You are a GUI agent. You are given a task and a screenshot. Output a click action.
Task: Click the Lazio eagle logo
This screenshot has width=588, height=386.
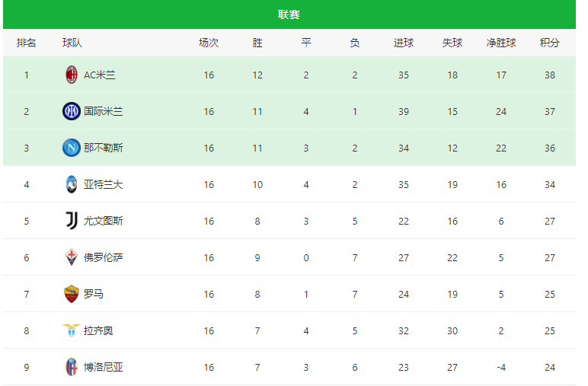click(72, 330)
